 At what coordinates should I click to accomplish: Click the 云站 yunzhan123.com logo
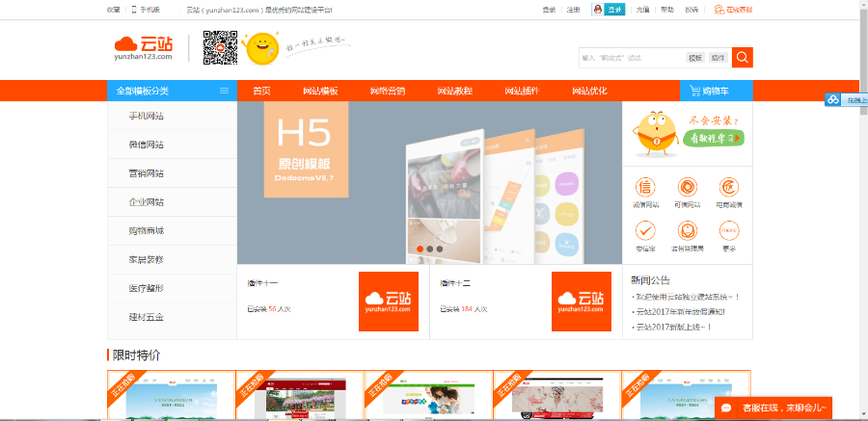[144, 49]
